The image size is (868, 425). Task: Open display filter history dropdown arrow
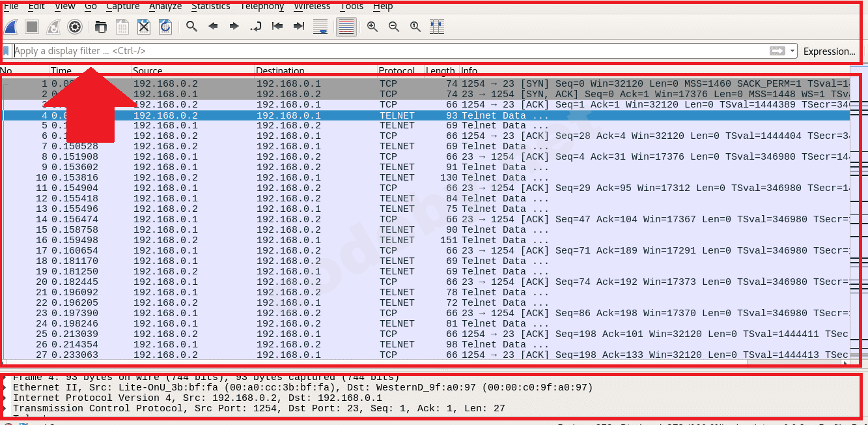coord(792,51)
